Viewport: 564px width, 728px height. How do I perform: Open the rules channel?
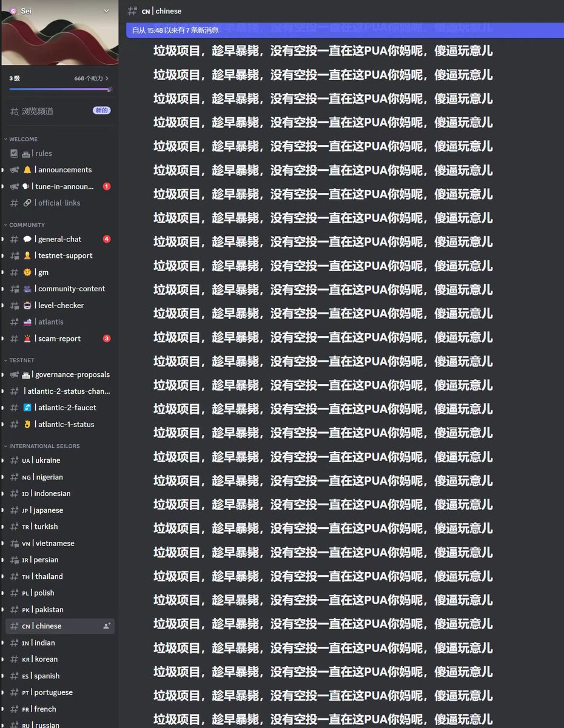coord(59,153)
